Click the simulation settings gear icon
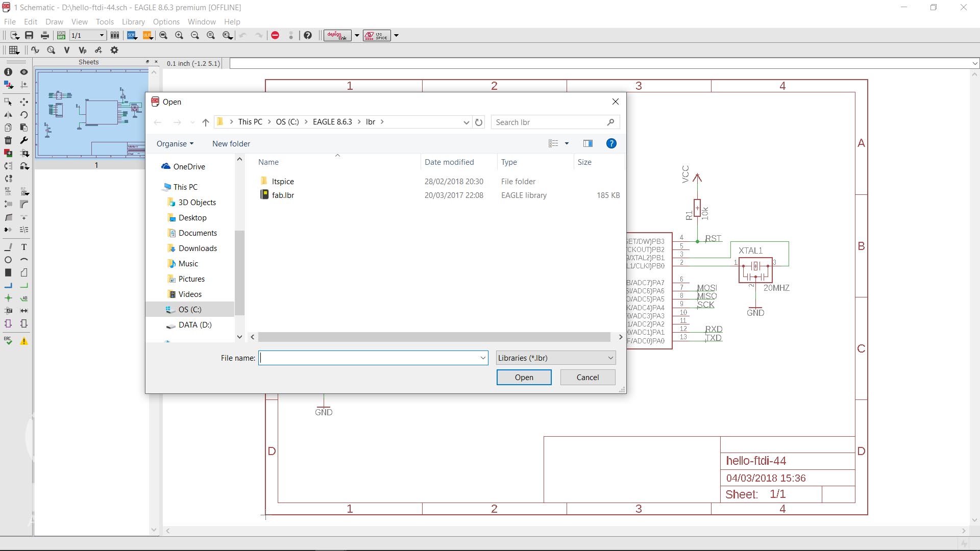Screen dimensions: 980x551 pyautogui.click(x=114, y=50)
